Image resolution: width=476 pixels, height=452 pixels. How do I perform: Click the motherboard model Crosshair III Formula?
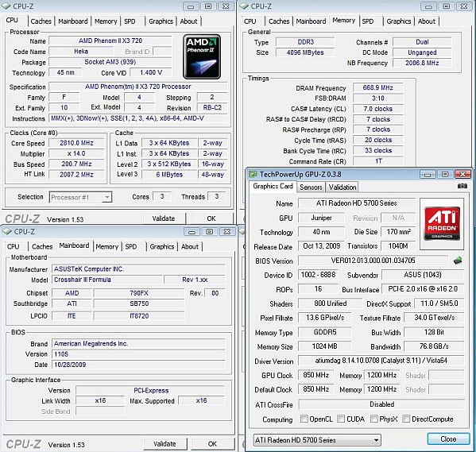coord(106,280)
